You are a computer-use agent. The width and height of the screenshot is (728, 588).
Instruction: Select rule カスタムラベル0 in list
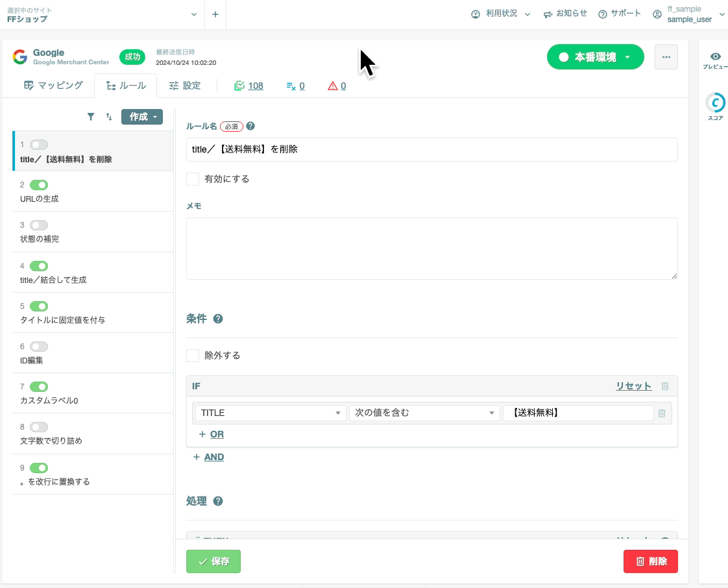tap(93, 393)
